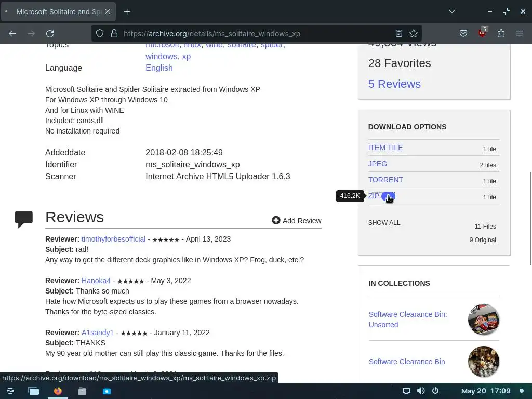
Task: Open the JPEG download option
Action: click(x=377, y=164)
